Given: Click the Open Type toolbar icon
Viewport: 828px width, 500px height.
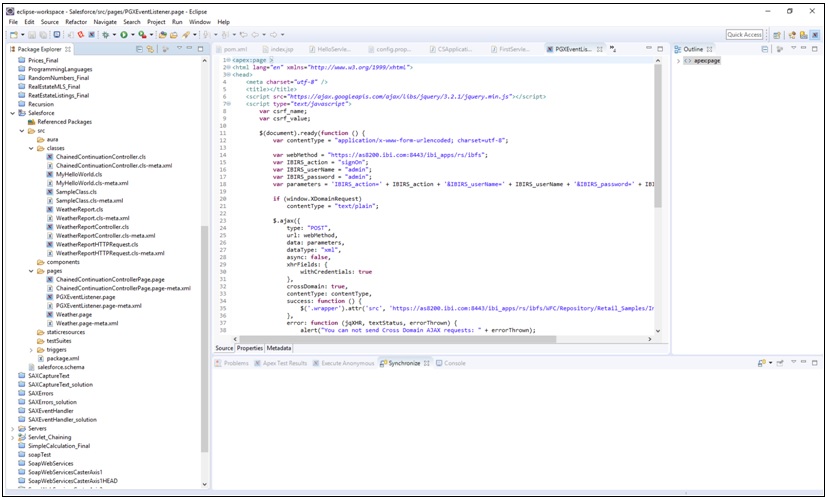Looking at the screenshot, I should pos(163,35).
